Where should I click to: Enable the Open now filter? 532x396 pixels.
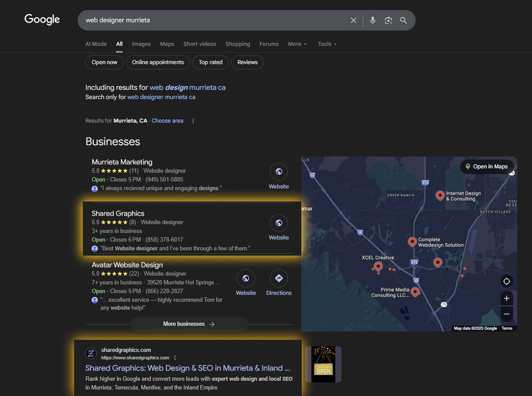[x=104, y=62]
